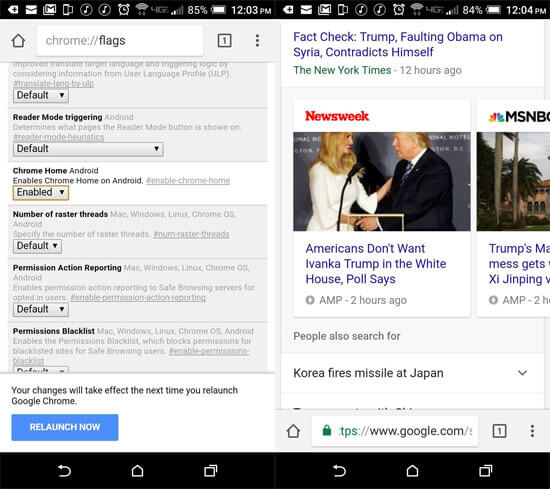Viewport: 550px width, 489px height.
Task: Tap chrome://flags address bar
Action: point(120,41)
